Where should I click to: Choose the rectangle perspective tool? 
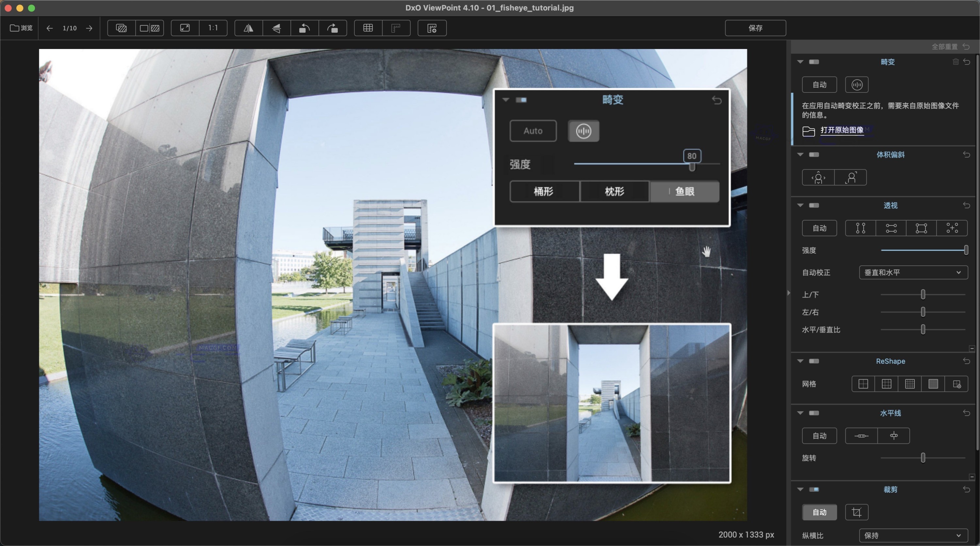[x=921, y=228]
